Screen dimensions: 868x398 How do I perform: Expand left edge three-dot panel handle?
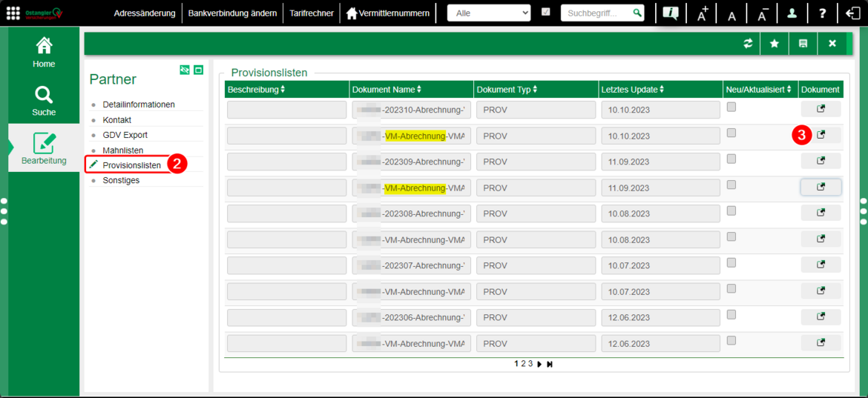tap(4, 211)
